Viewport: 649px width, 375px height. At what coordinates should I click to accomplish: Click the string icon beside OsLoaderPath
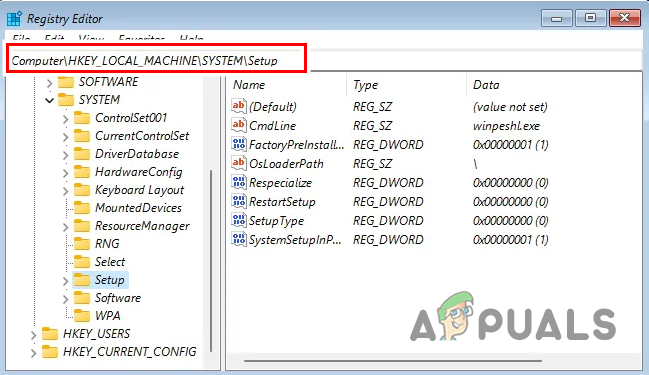[x=239, y=163]
